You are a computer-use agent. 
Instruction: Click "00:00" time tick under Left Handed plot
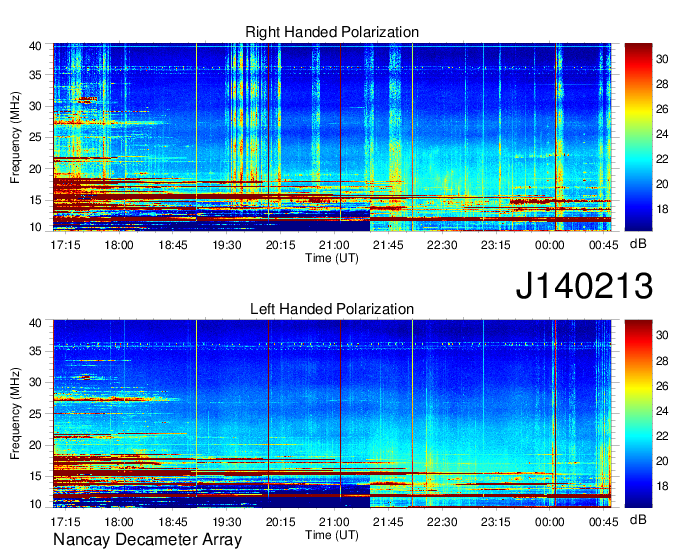pos(549,522)
